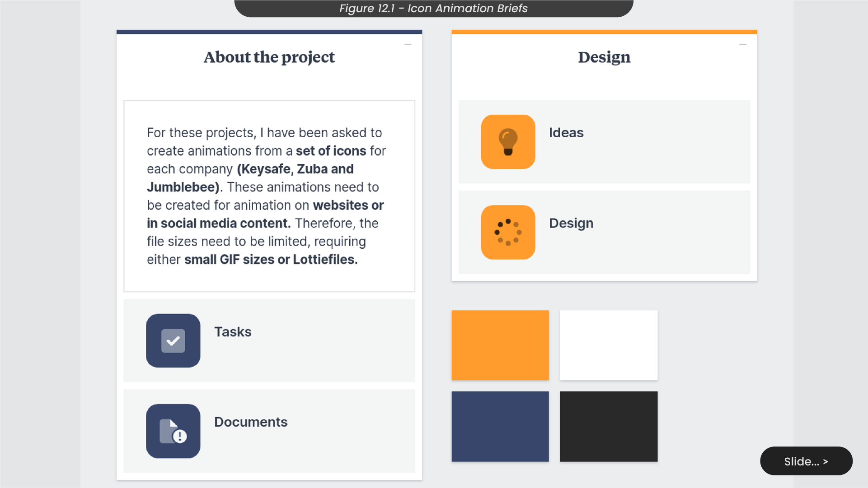Pick the navy blue color swatch
868x488 pixels.
coord(500,427)
